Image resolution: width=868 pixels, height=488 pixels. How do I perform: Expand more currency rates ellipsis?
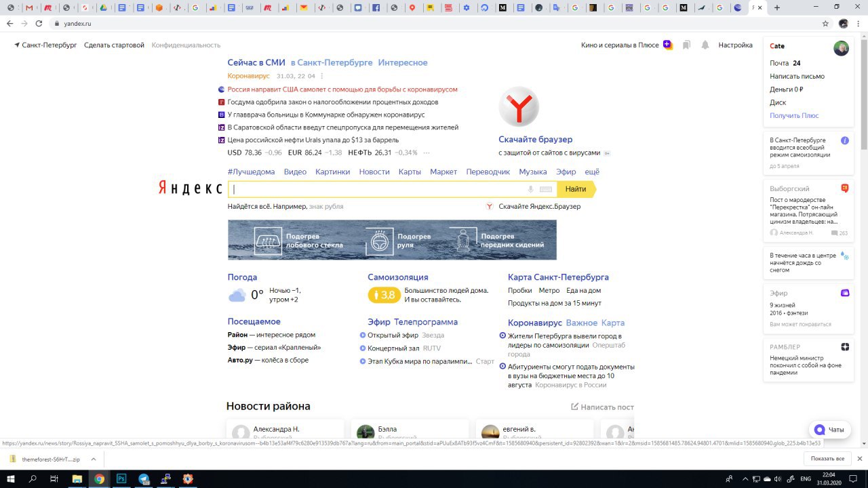[x=426, y=152]
